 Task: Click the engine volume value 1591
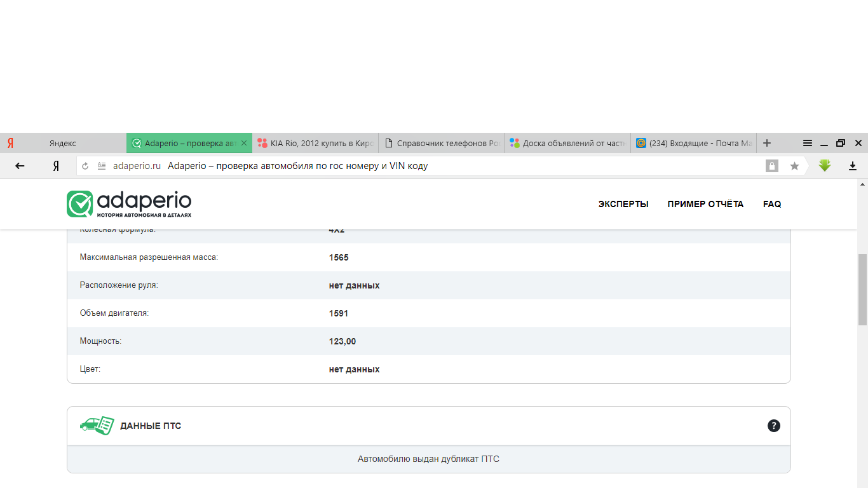coord(339,313)
